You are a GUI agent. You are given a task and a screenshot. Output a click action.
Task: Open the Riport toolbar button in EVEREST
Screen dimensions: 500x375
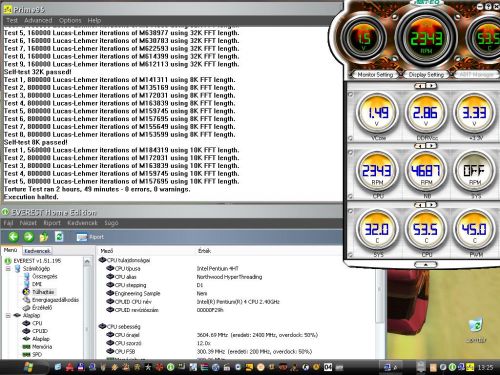(x=90, y=237)
